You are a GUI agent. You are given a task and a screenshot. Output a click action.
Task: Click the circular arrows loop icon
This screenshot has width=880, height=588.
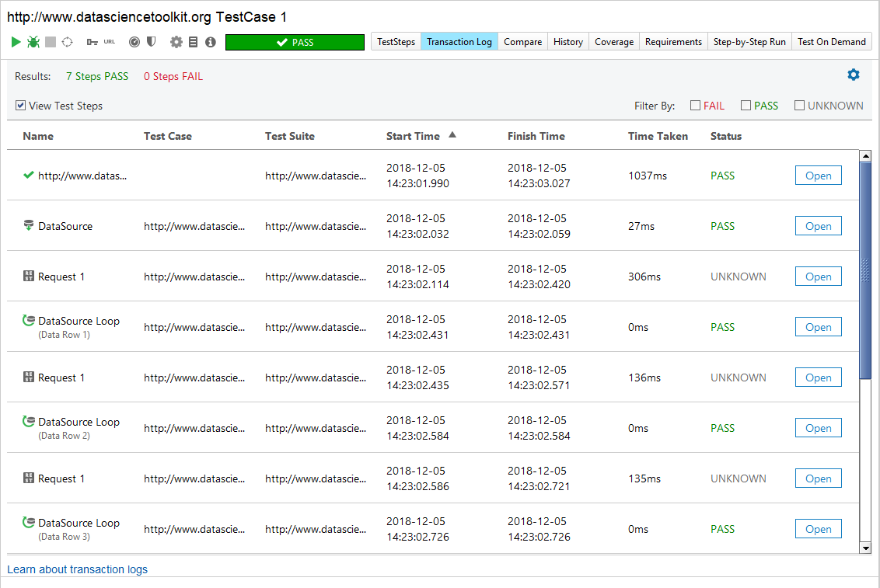coord(68,42)
